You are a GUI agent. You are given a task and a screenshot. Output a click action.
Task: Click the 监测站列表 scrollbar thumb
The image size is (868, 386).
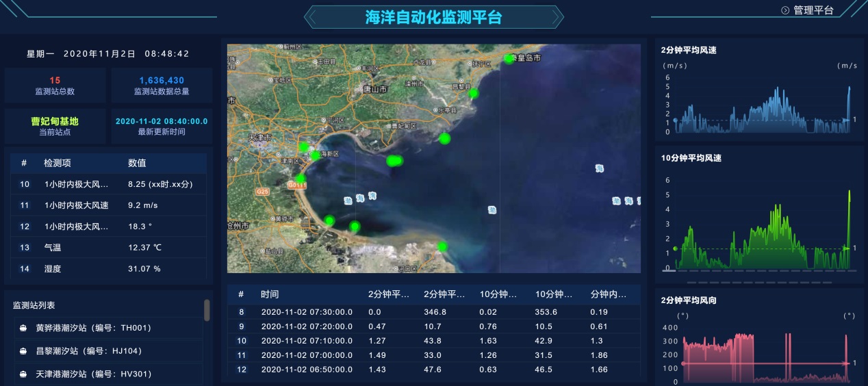click(x=207, y=310)
